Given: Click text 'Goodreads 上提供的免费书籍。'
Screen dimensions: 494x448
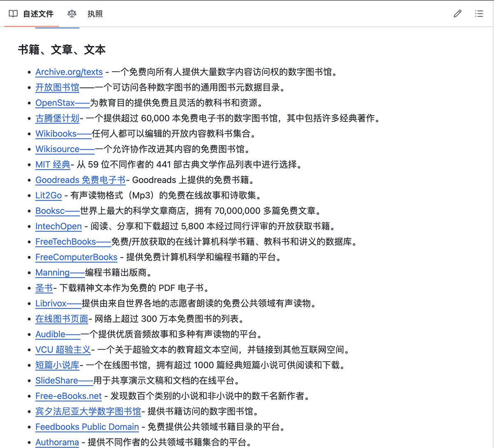Looking at the screenshot, I should tap(194, 180).
